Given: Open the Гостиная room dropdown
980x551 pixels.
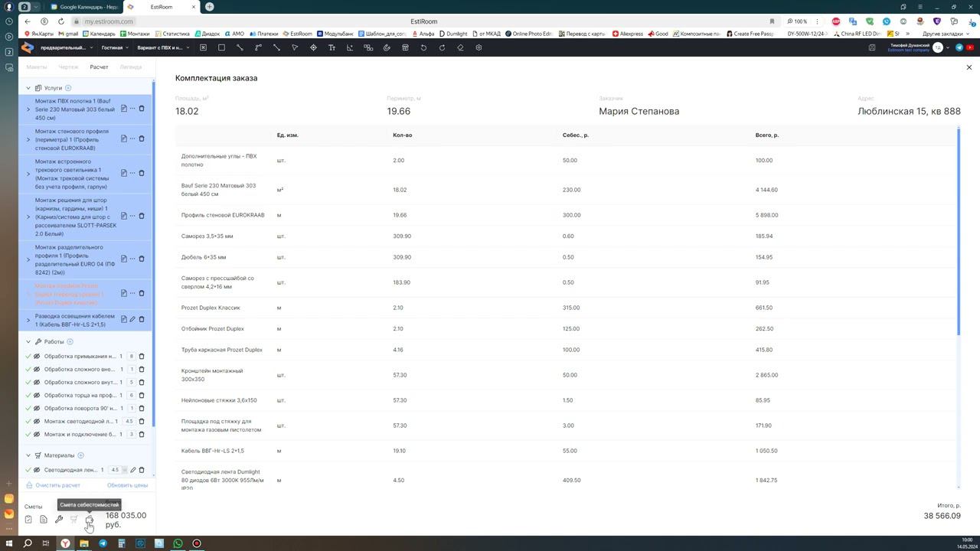Looking at the screenshot, I should click(115, 47).
